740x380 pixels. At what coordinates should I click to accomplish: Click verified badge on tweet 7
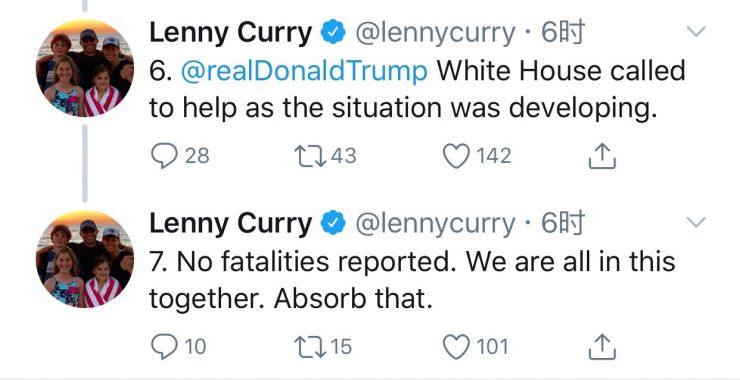coord(333,223)
